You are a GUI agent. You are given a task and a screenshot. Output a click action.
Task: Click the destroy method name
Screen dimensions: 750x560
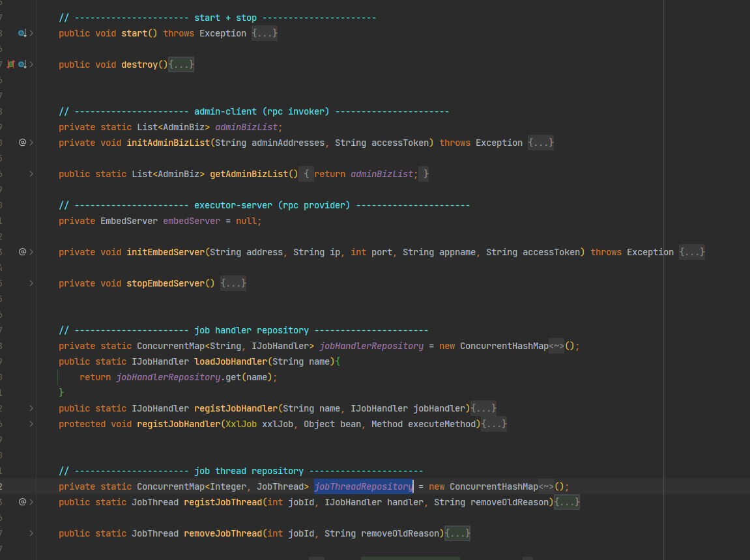[139, 64]
